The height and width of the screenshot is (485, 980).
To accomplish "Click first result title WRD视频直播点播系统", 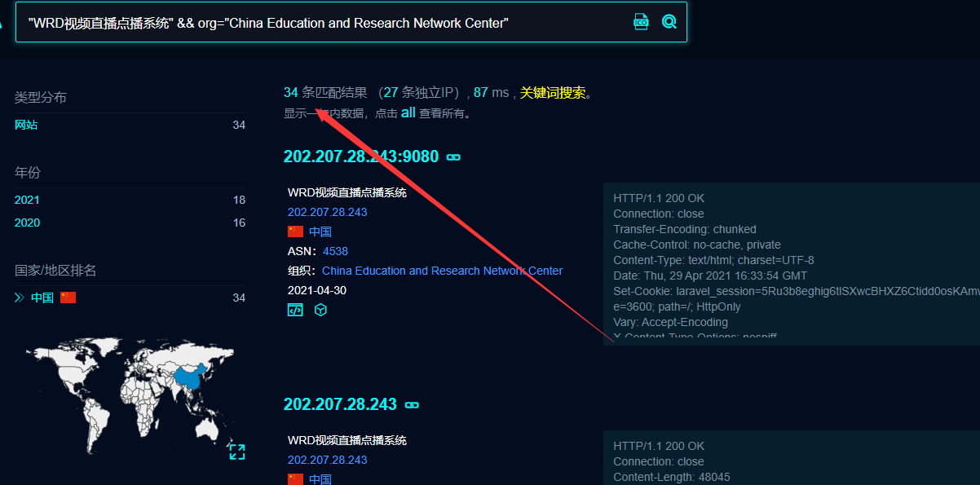I will pos(347,192).
